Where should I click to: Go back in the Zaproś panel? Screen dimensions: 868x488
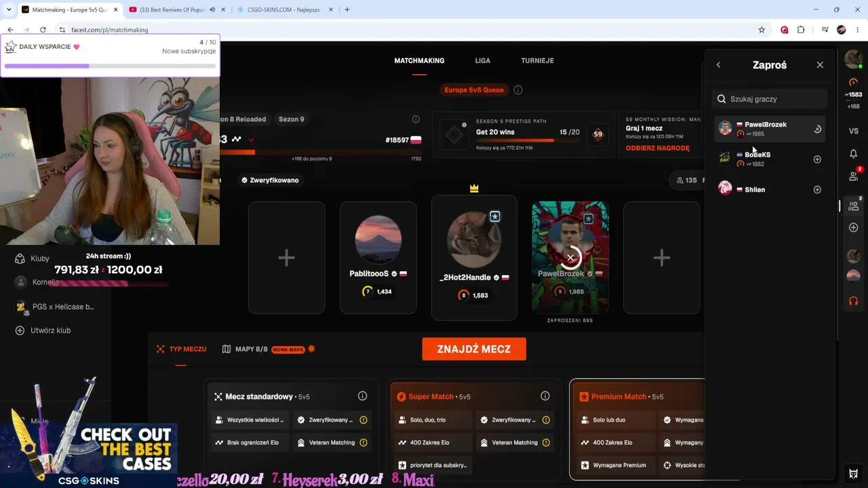(x=718, y=65)
